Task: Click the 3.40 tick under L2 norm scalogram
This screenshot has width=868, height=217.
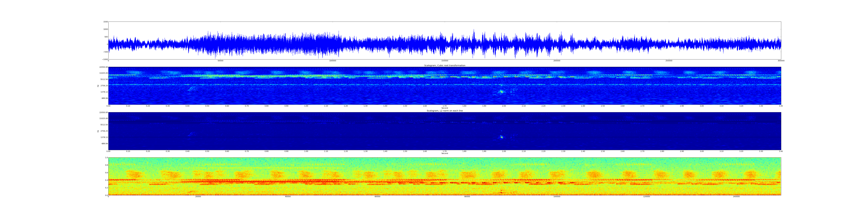Action: point(781,151)
